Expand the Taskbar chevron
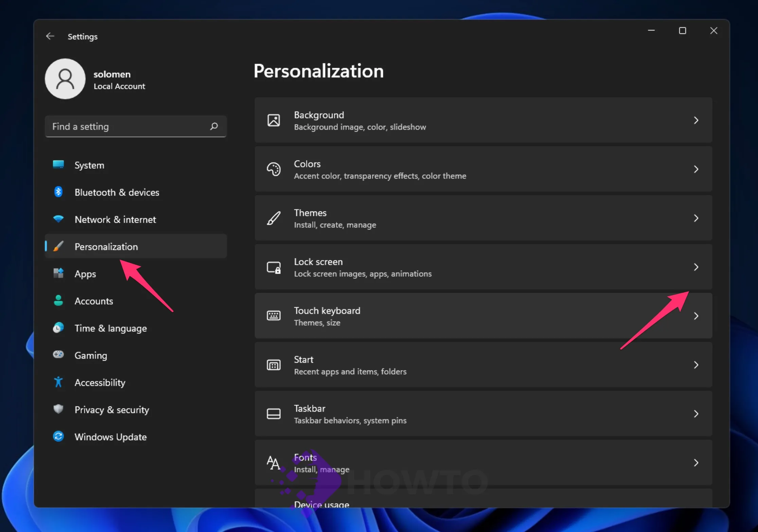 coord(696,414)
